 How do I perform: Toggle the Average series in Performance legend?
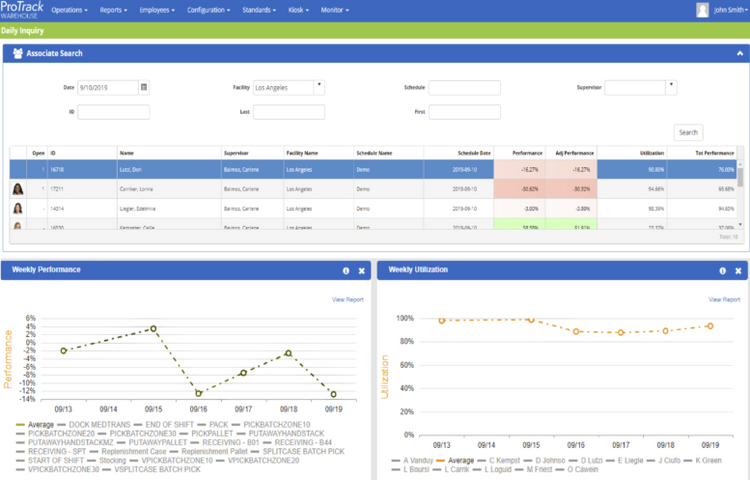click(35, 425)
